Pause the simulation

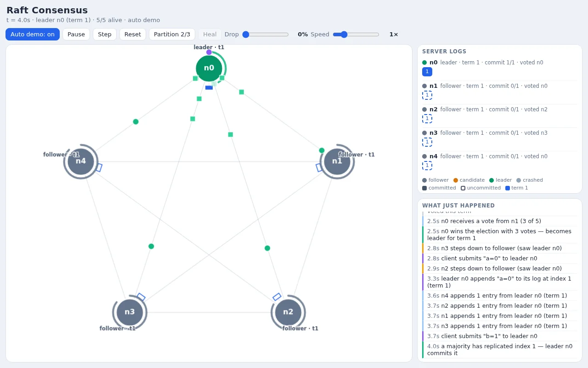pos(76,34)
